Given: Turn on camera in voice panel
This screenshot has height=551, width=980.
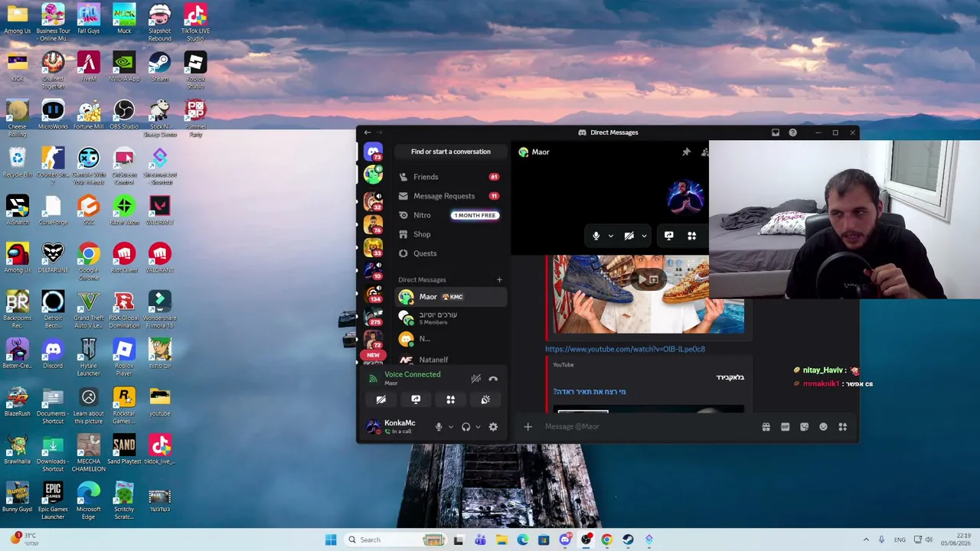Looking at the screenshot, I should tap(381, 399).
